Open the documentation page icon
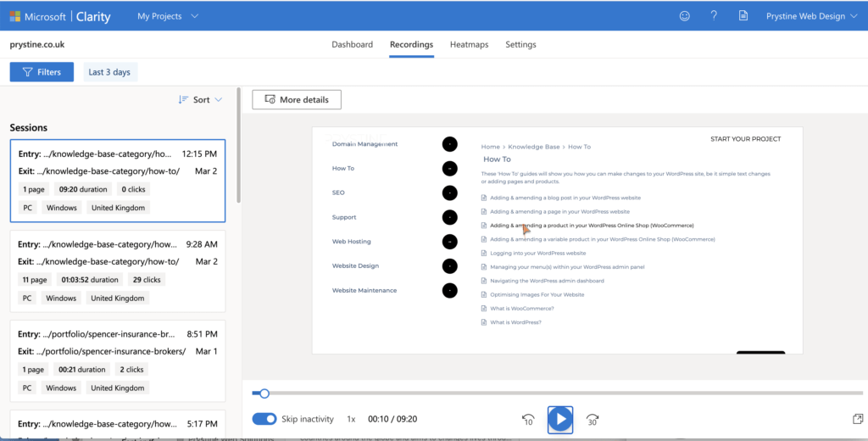Image resolution: width=868 pixels, height=441 pixels. [743, 16]
